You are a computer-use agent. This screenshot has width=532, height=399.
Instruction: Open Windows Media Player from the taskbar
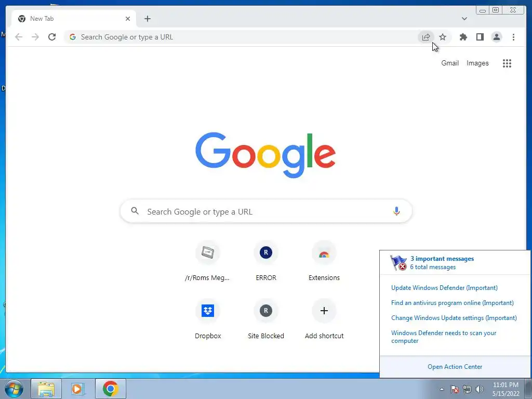pyautogui.click(x=78, y=389)
